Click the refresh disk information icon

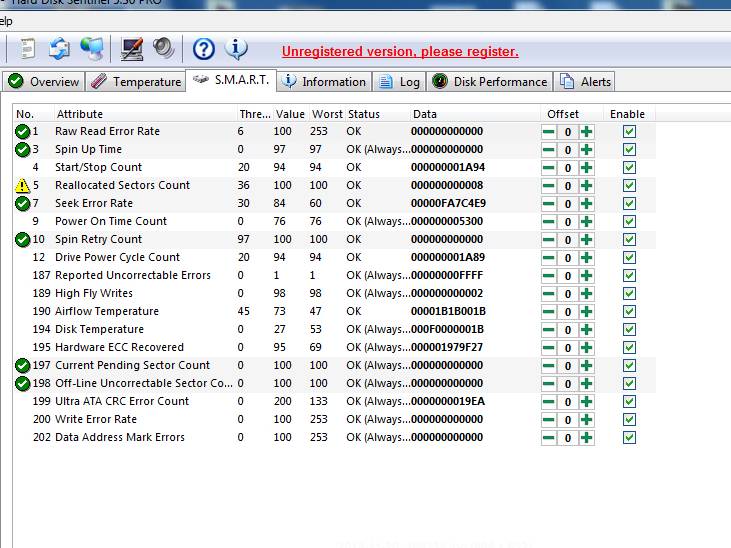point(59,49)
